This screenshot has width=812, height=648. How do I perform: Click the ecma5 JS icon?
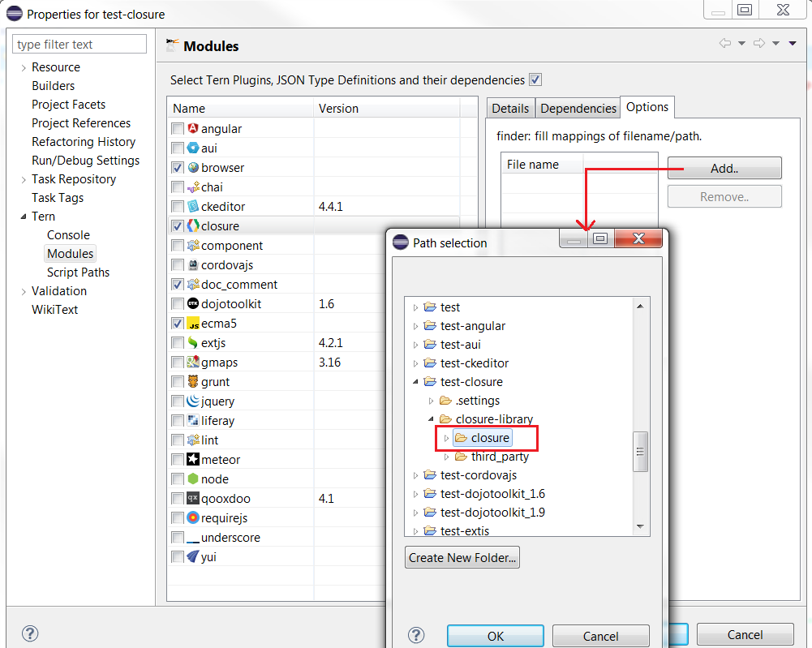point(193,324)
